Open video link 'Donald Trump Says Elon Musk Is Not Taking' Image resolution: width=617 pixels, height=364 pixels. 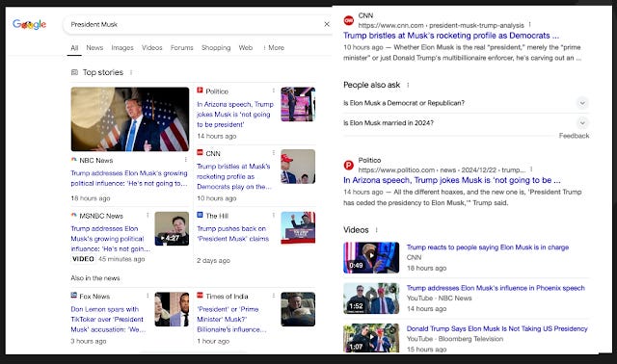(497, 328)
